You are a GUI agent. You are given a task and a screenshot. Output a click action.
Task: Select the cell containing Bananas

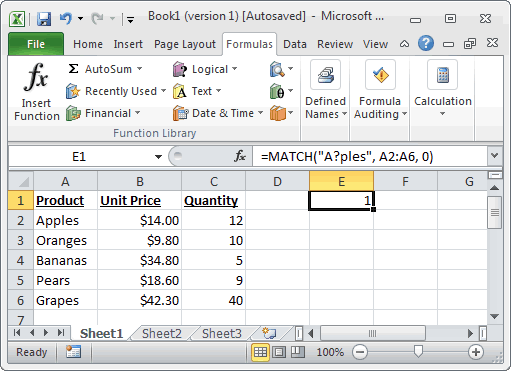(x=66, y=260)
